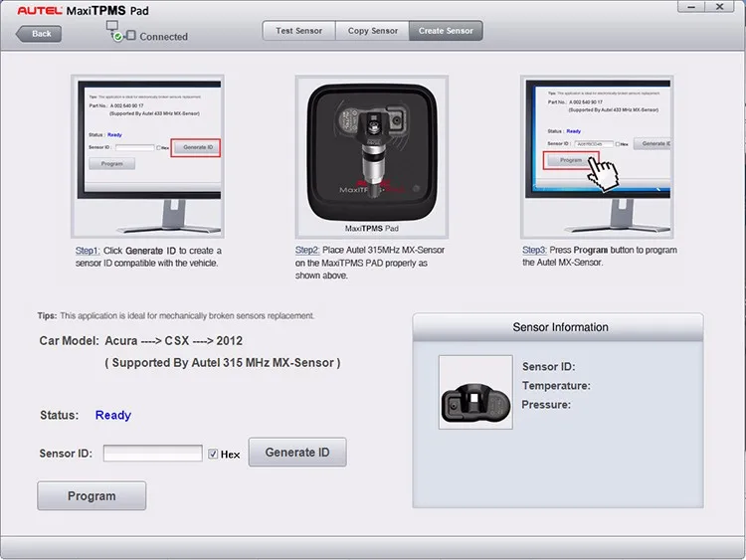Image resolution: width=746 pixels, height=560 pixels.
Task: Click the Tips text about broken sensors
Action: pyautogui.click(x=176, y=316)
